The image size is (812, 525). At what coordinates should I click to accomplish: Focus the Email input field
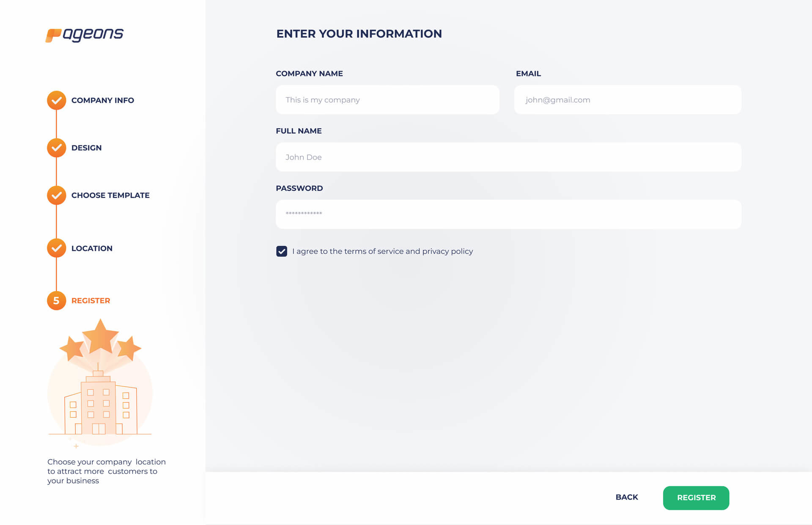628,100
